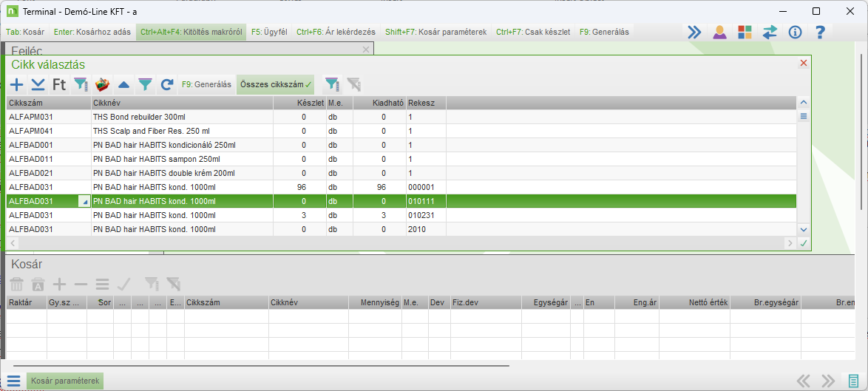Image resolution: width=868 pixels, height=391 pixels.
Task: Click the Mennyiség header in Kosár table
Action: tap(376, 302)
